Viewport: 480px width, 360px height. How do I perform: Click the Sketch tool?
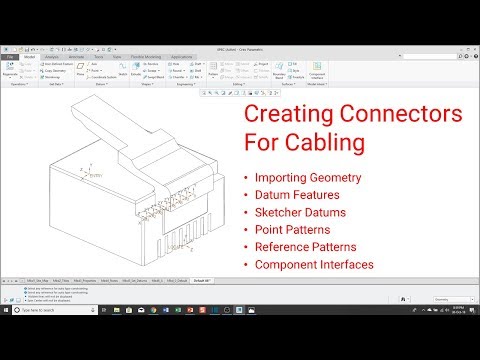tap(123, 69)
